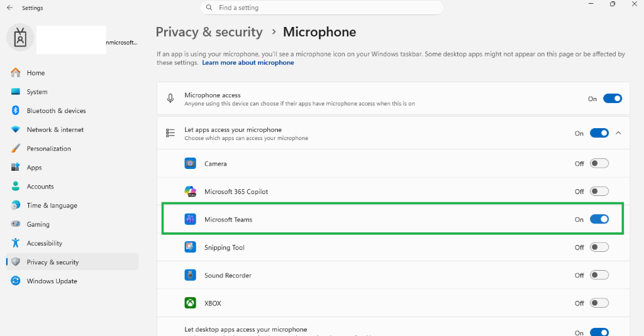Go to Network & internet
The width and height of the screenshot is (644, 336).
55,129
